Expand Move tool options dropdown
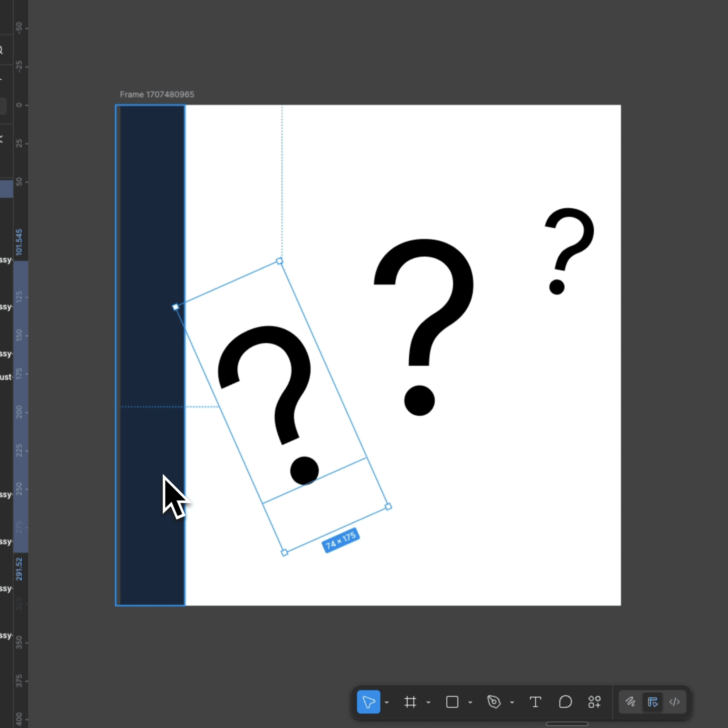The width and height of the screenshot is (728, 728). tap(387, 702)
